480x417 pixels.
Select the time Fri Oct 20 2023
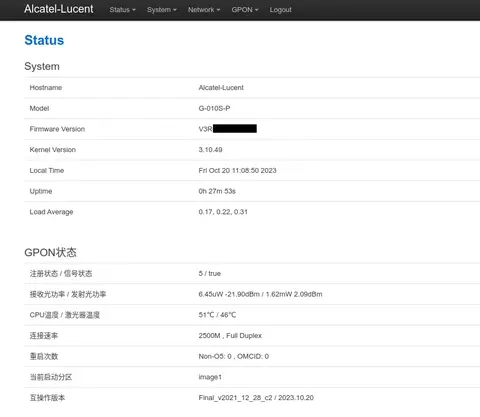tap(237, 170)
